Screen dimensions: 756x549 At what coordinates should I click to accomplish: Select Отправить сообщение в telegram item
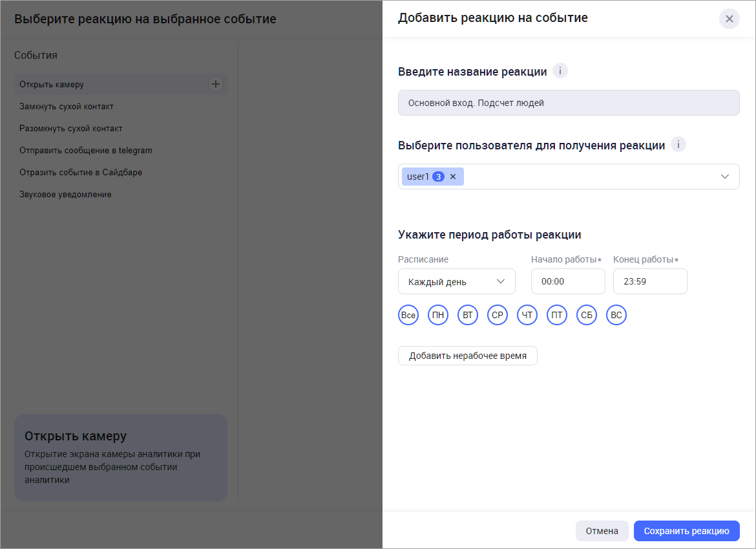click(x=85, y=150)
